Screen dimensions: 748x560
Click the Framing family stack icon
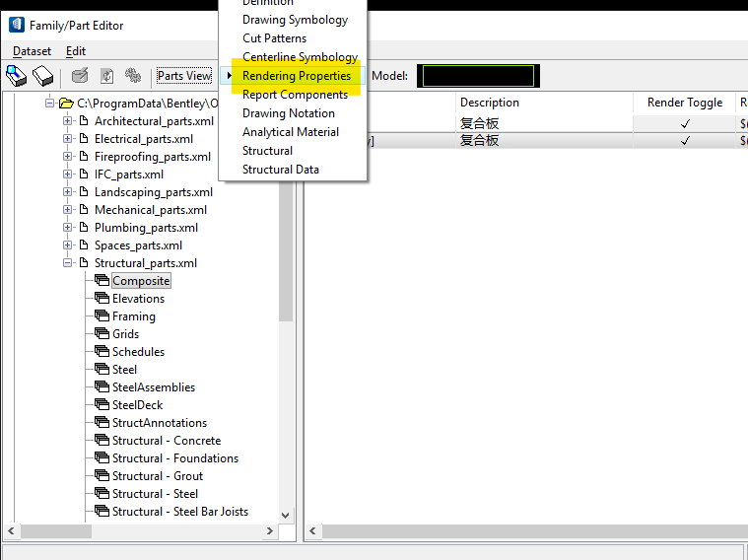(102, 315)
